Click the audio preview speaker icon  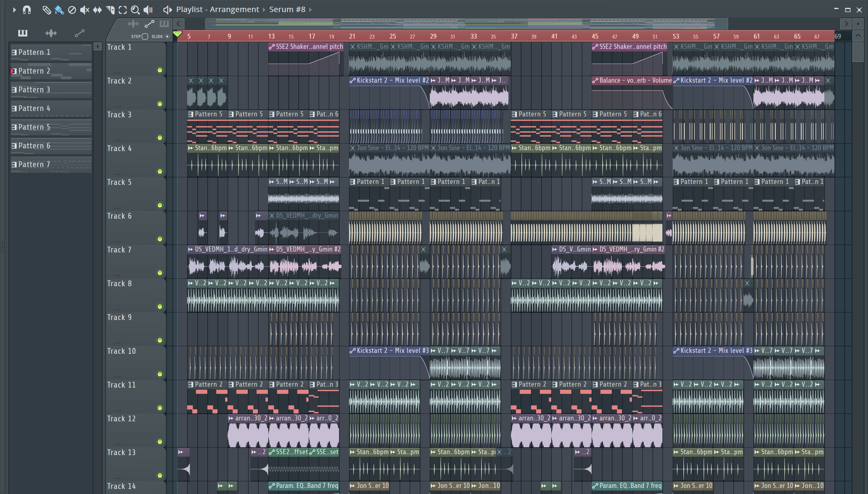(168, 10)
